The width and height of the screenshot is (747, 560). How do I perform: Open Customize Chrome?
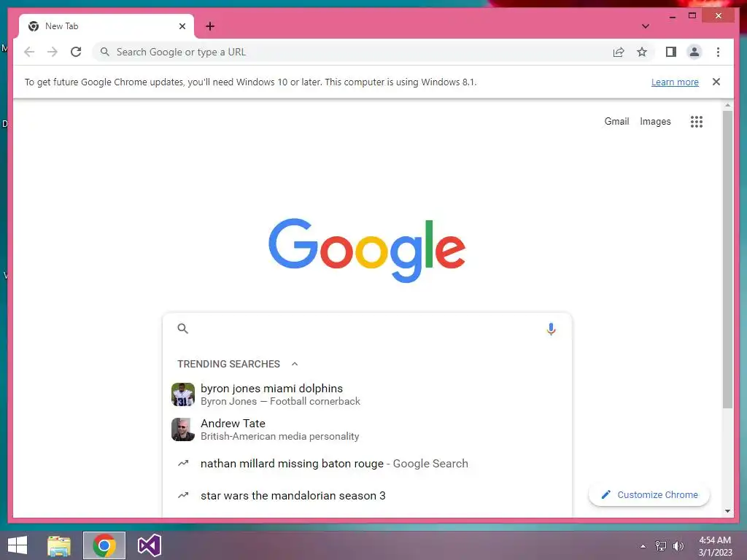(649, 495)
